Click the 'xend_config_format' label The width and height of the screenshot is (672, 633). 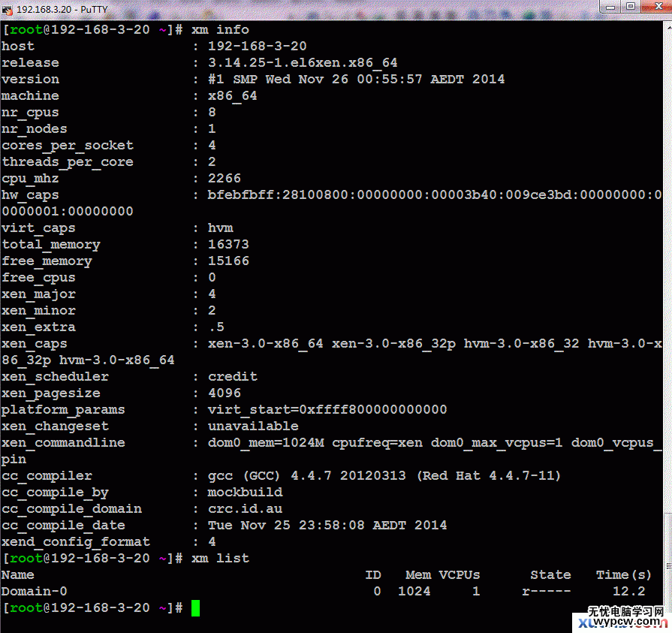75,543
